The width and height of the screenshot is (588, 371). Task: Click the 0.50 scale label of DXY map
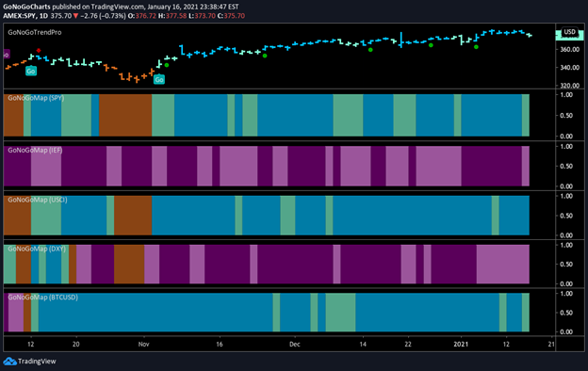[x=566, y=265]
